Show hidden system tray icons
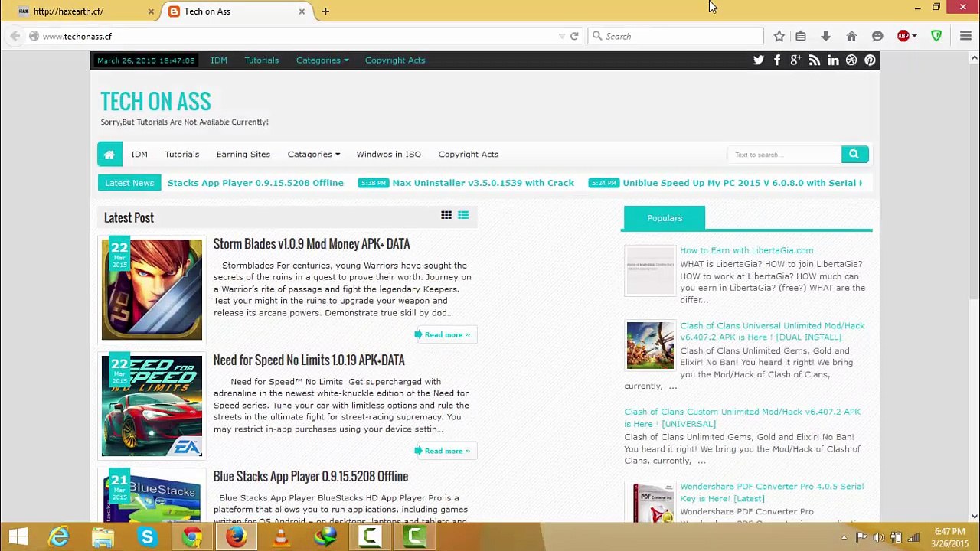 click(844, 537)
